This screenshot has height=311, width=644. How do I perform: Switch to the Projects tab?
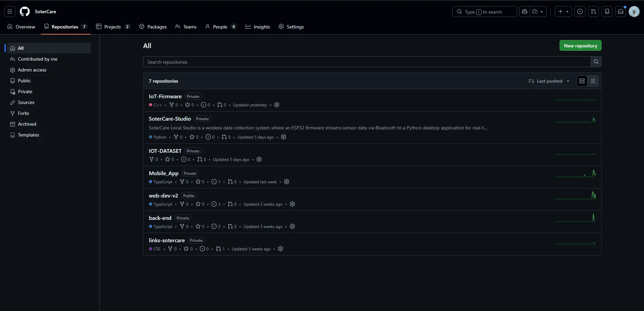[x=113, y=27]
